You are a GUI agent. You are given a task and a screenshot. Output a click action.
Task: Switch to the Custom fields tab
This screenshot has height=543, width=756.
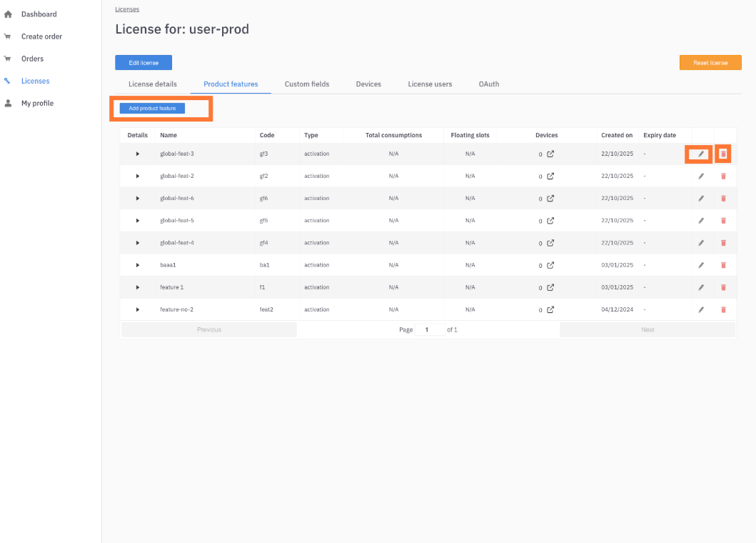(x=307, y=84)
